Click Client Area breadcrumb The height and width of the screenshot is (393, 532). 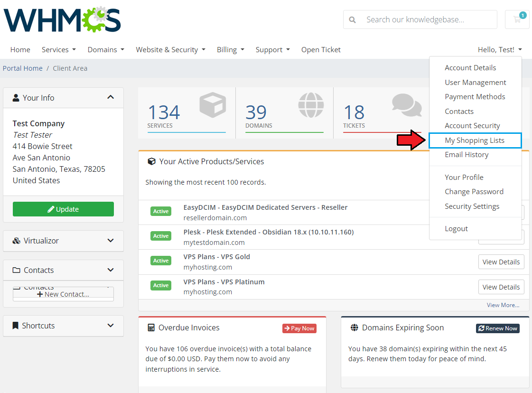[70, 68]
